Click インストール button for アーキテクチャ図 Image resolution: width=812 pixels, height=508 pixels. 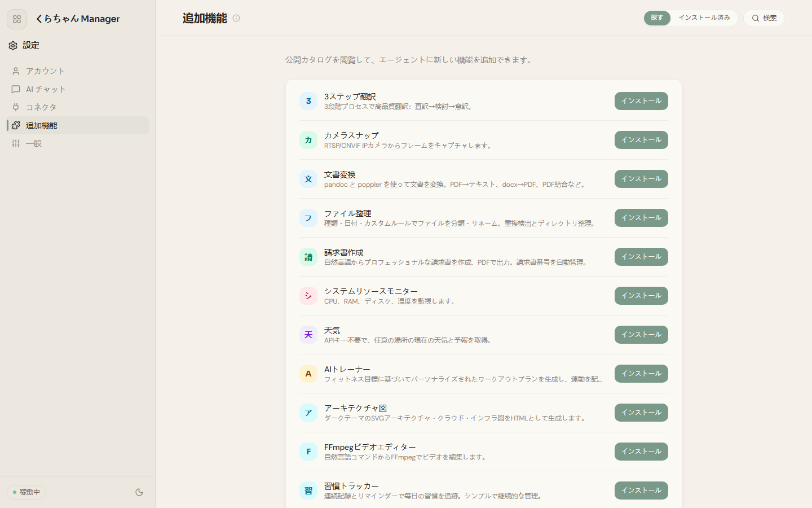tap(641, 413)
